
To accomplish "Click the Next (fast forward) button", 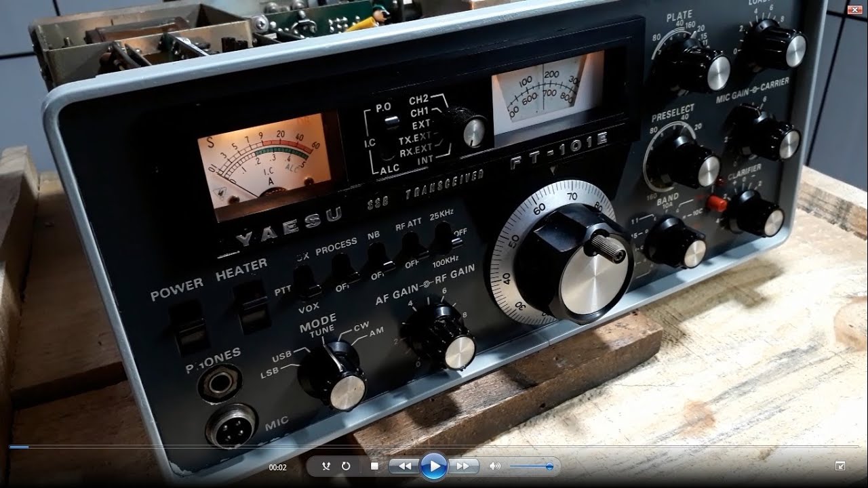I will click(463, 466).
